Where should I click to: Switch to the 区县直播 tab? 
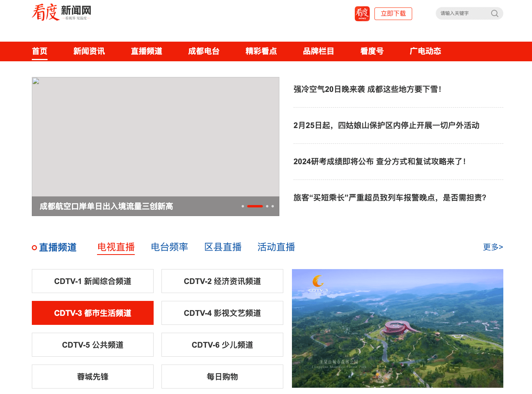tap(223, 247)
